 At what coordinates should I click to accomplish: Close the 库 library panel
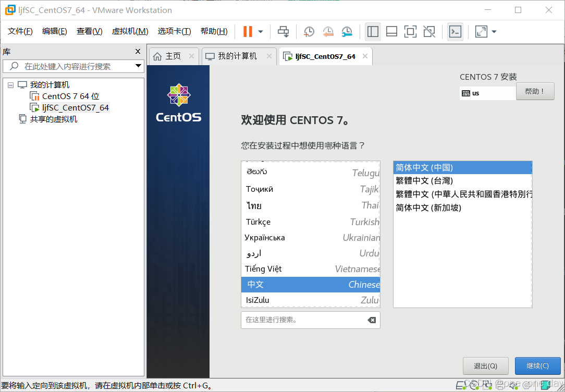click(x=138, y=52)
